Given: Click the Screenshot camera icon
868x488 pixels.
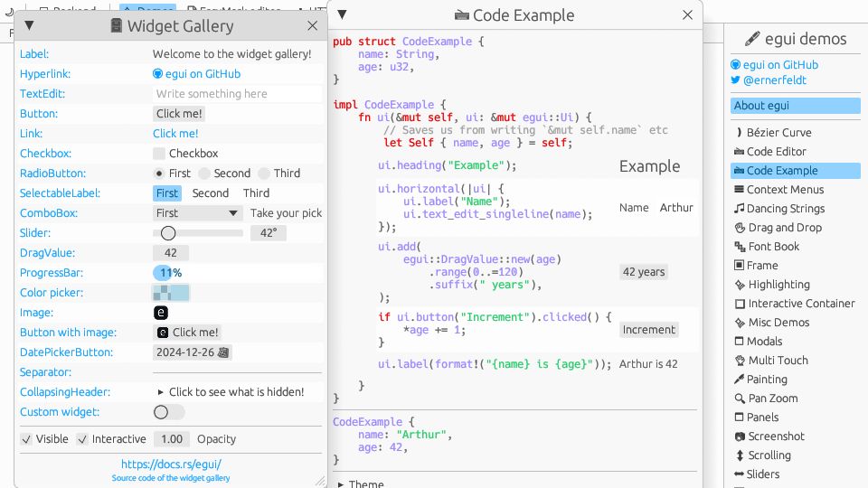Looking at the screenshot, I should (740, 436).
